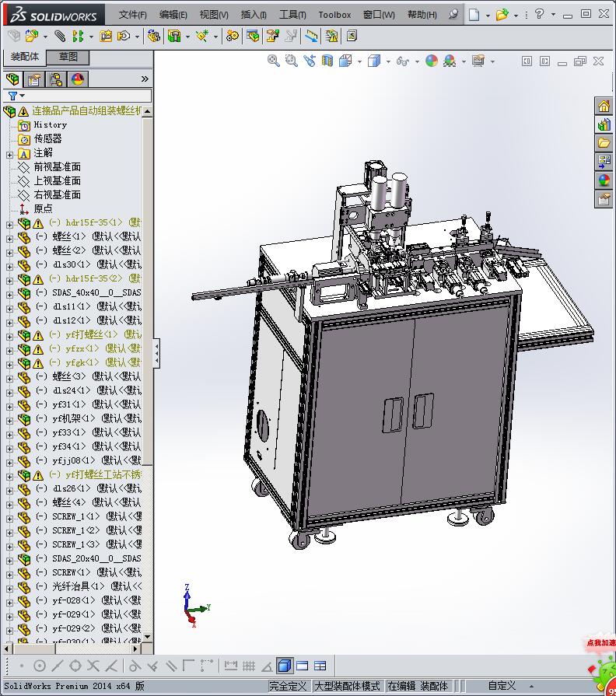Click the Move Component icon
This screenshot has height=696, width=616.
(124, 36)
